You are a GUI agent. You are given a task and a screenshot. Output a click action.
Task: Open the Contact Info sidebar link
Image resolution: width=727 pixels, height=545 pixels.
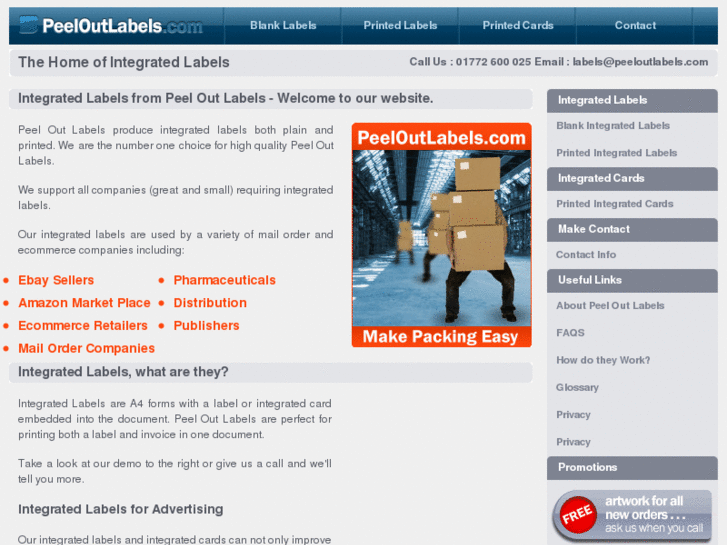click(586, 255)
